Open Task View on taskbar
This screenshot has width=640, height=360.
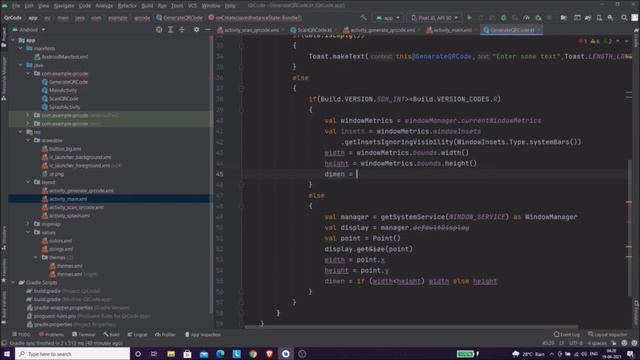(154, 353)
